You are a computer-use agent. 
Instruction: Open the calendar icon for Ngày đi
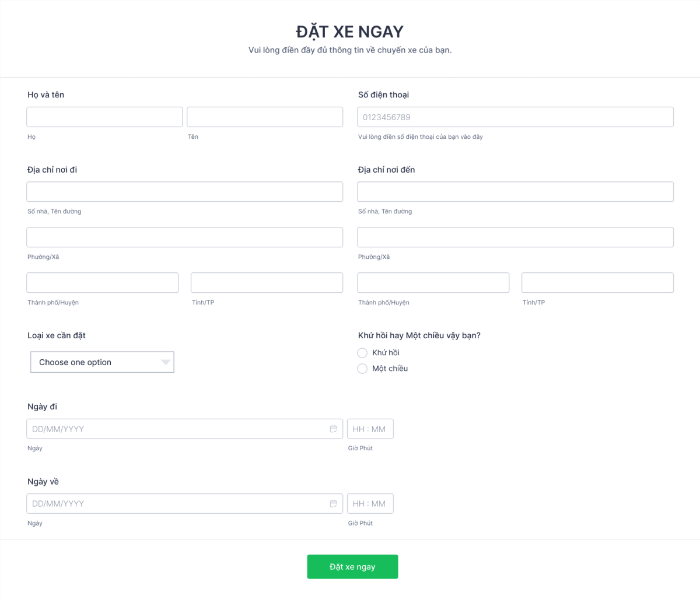tap(333, 429)
